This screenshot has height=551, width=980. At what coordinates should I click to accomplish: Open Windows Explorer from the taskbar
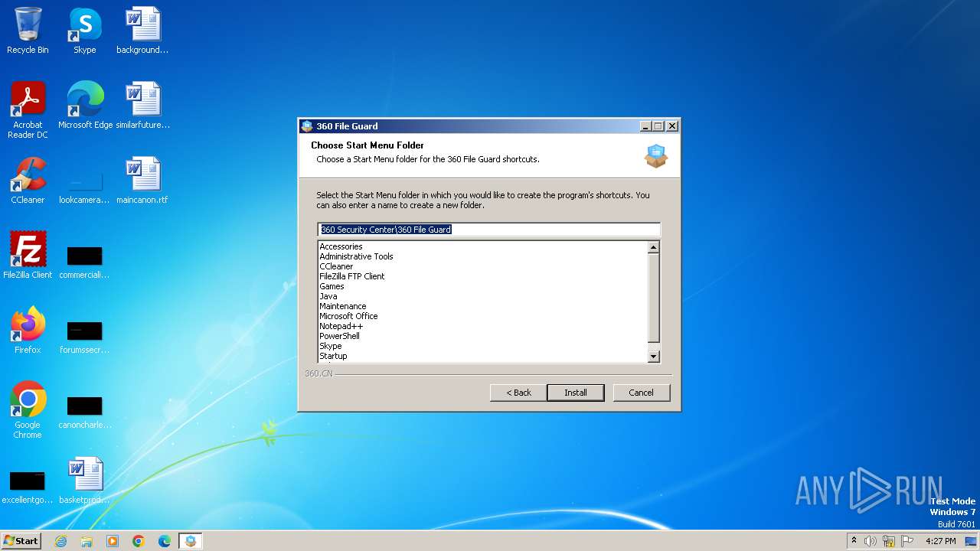(87, 541)
